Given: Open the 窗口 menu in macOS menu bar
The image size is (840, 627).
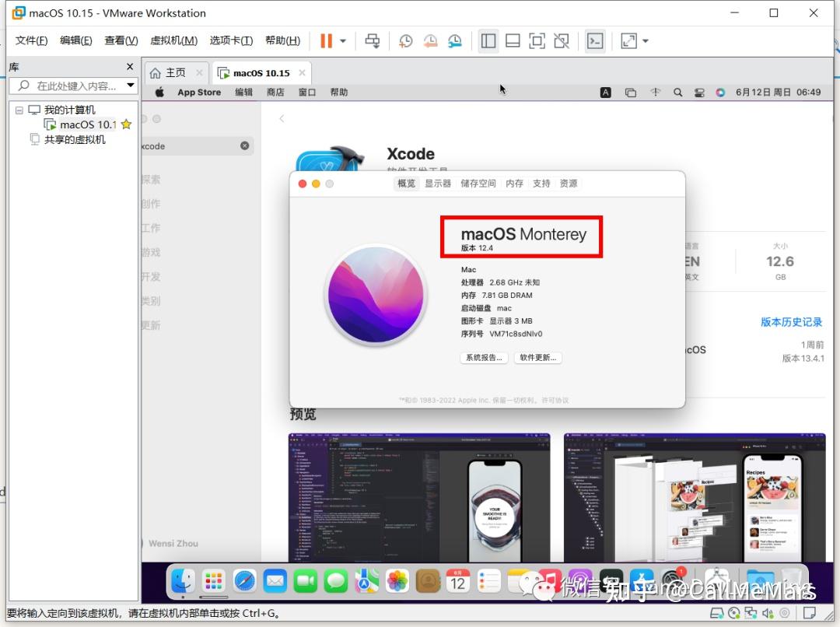Looking at the screenshot, I should pos(307,92).
